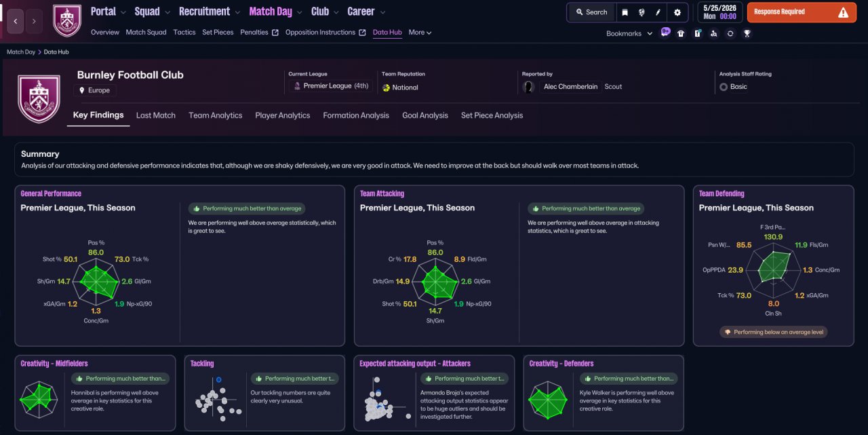Click the shirt icon beside Bookmarks
The width and height of the screenshot is (868, 435).
click(x=681, y=33)
